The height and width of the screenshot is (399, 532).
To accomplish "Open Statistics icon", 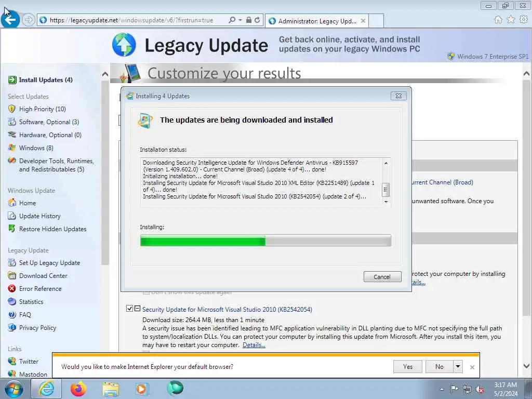I will pyautogui.click(x=12, y=301).
